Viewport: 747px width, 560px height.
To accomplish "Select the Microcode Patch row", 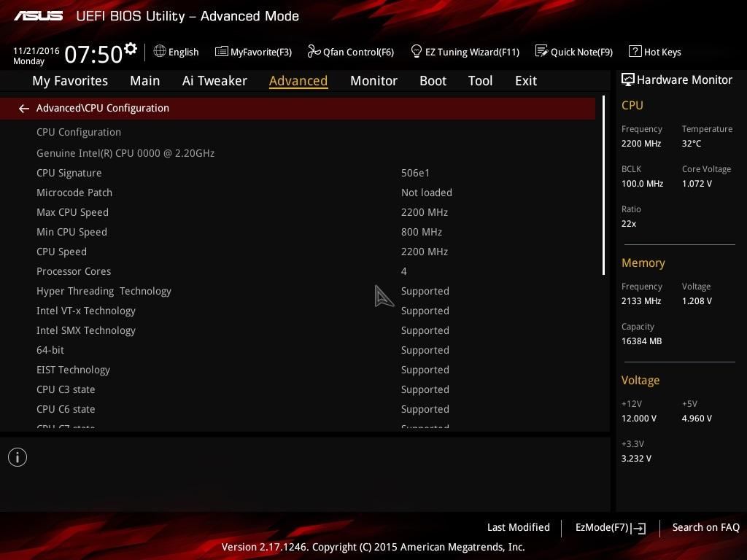I will click(298, 192).
